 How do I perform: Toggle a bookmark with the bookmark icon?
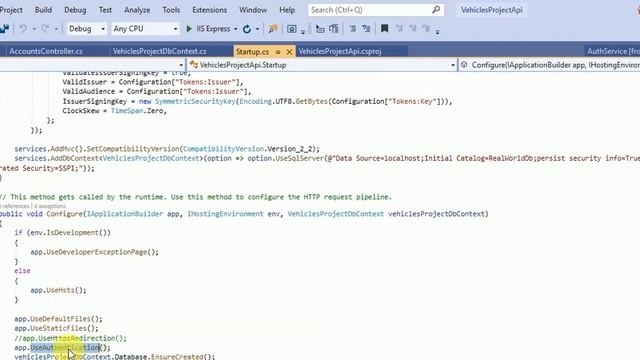click(384, 28)
